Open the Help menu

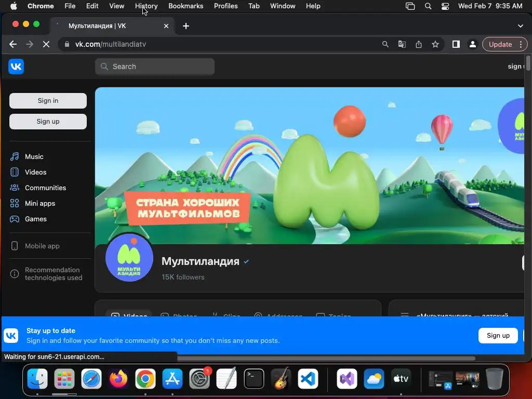(313, 6)
